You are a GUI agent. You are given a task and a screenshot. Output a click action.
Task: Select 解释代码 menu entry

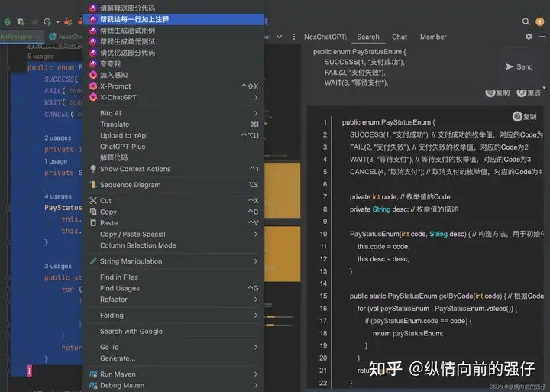click(x=173, y=158)
